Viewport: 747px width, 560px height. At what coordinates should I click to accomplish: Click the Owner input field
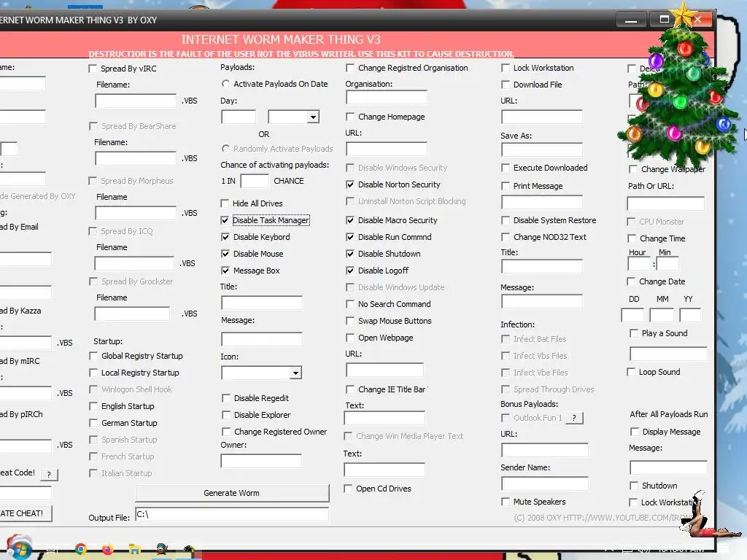(x=261, y=461)
